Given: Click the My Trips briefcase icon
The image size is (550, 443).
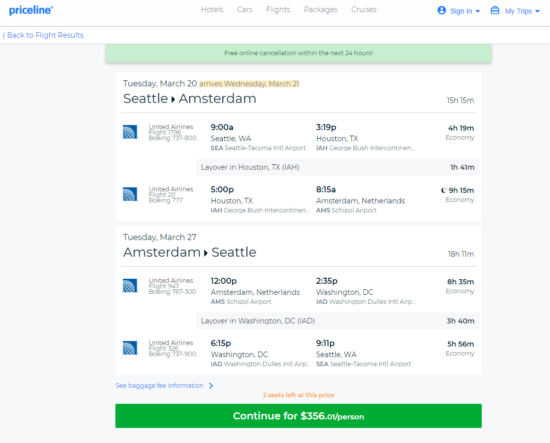Looking at the screenshot, I should coord(495,10).
